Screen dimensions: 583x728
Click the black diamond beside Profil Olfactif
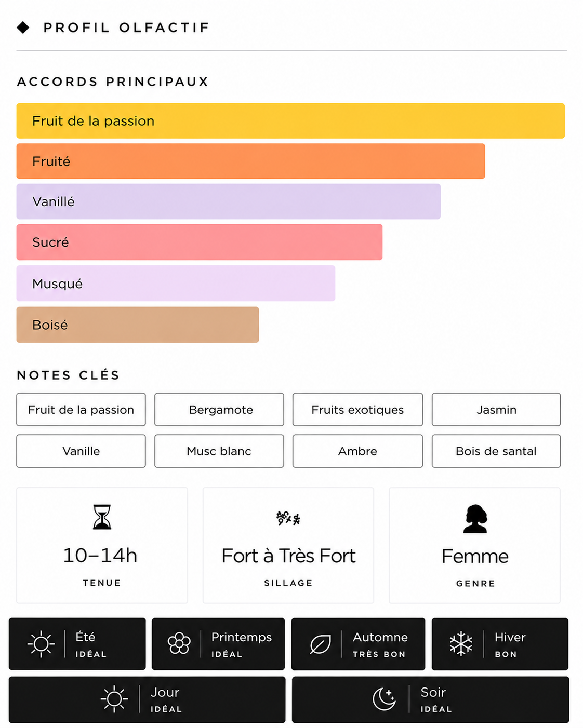coord(23,28)
